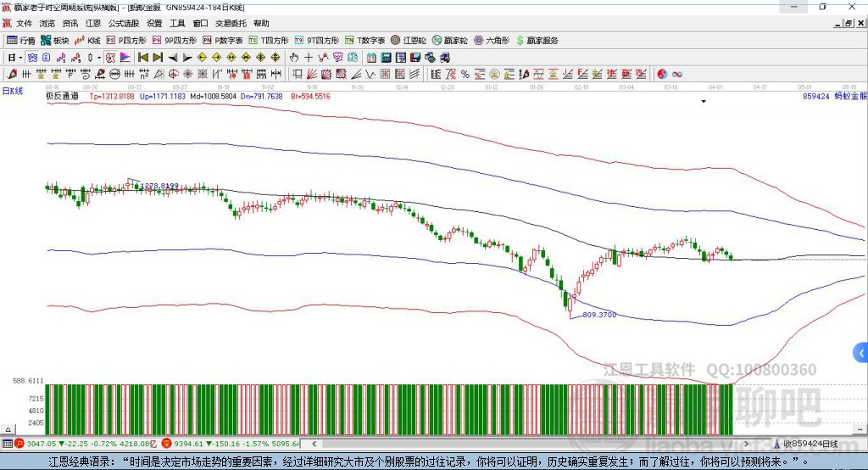This screenshot has width=868, height=470.
Task: Select the percent % tool icon
Action: tap(465, 75)
